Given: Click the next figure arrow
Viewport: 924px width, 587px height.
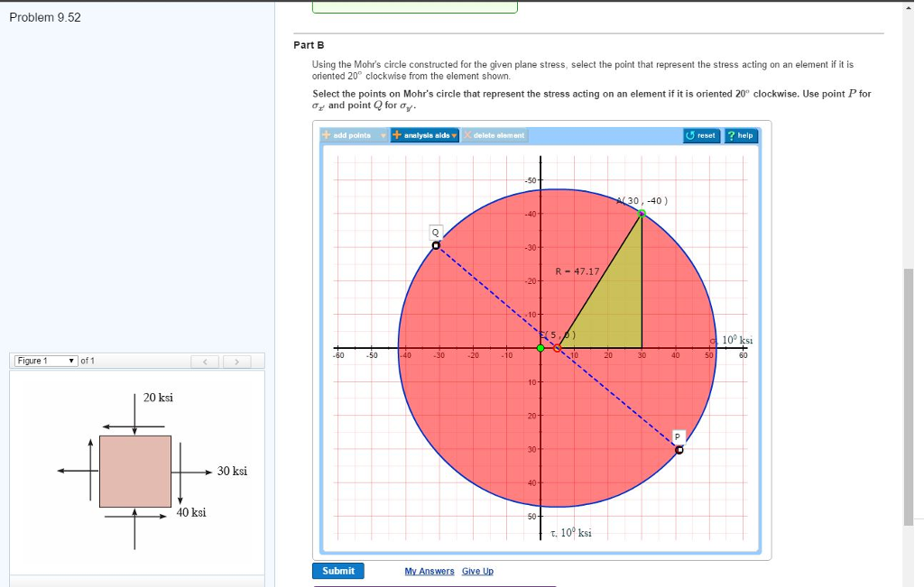Looking at the screenshot, I should pos(236,360).
